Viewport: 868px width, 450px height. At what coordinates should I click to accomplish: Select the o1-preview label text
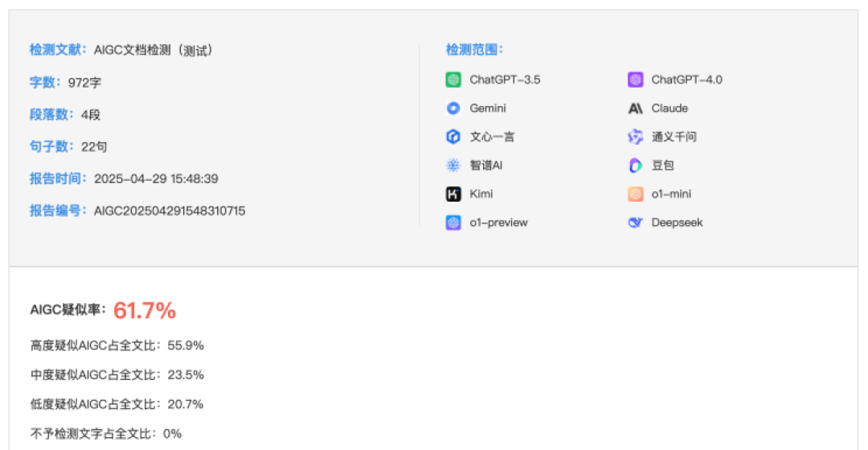499,223
